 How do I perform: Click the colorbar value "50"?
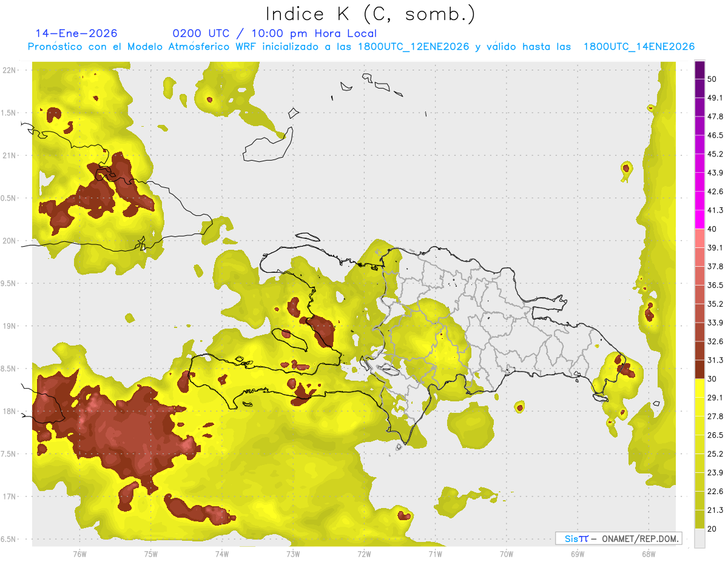[x=713, y=79]
